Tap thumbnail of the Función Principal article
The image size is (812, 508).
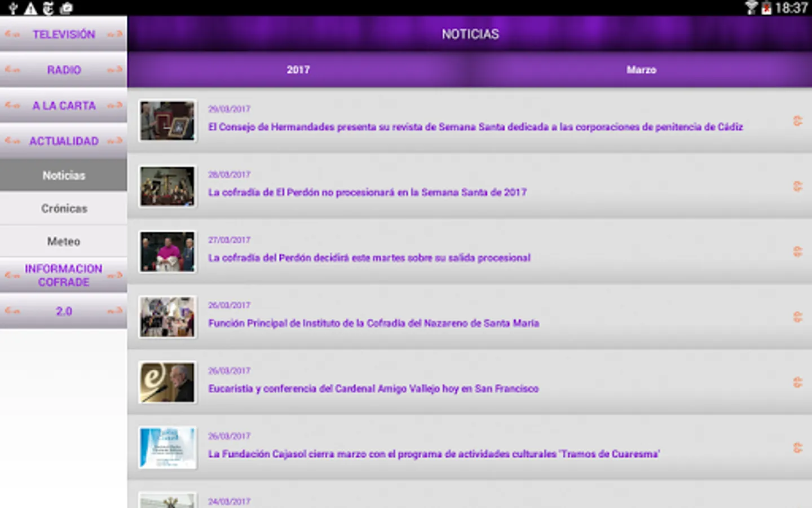(167, 317)
